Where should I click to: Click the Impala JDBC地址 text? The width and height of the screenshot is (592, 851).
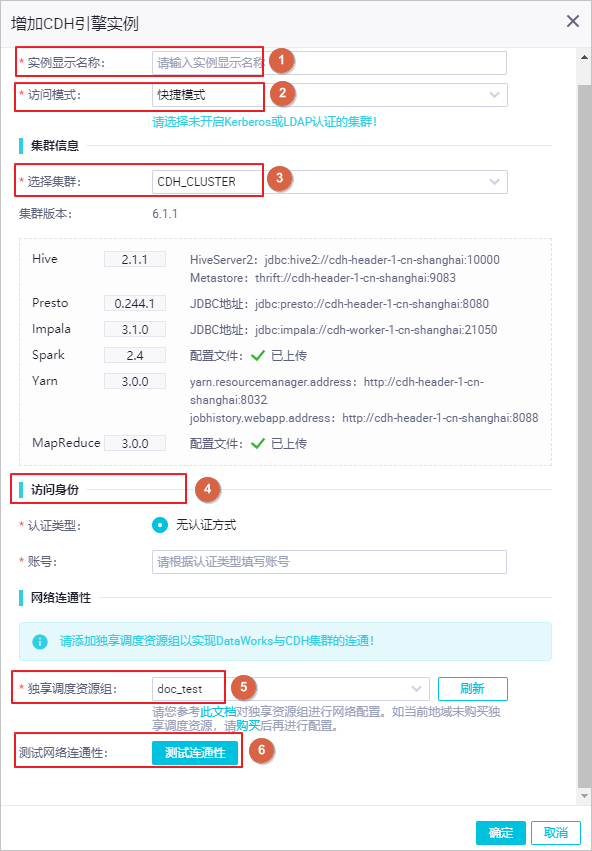pyautogui.click(x=343, y=330)
